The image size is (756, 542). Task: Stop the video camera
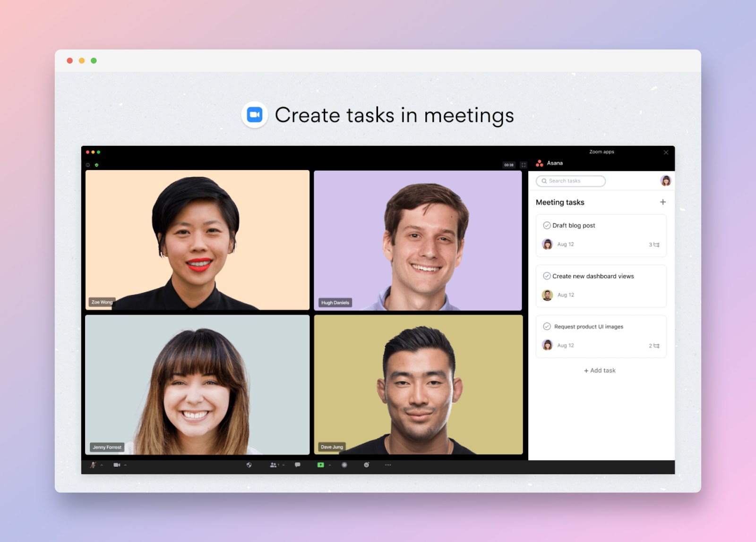(x=117, y=466)
